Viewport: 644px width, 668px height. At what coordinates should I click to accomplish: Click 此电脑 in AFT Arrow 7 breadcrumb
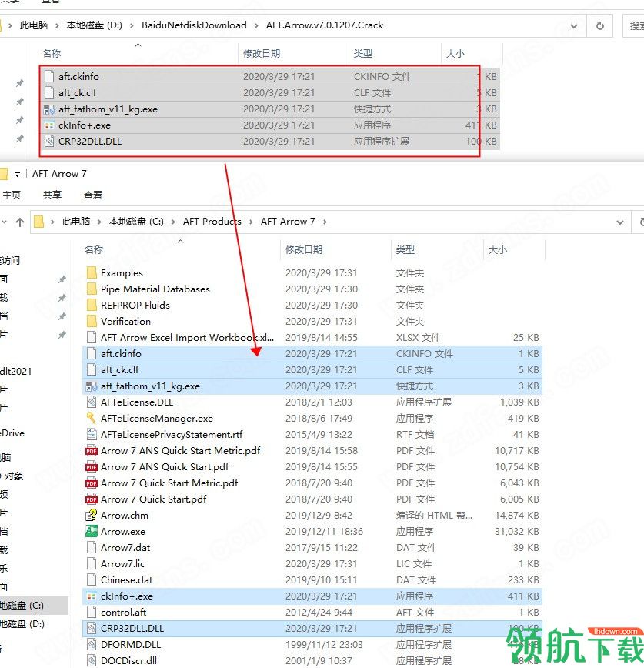(x=76, y=222)
